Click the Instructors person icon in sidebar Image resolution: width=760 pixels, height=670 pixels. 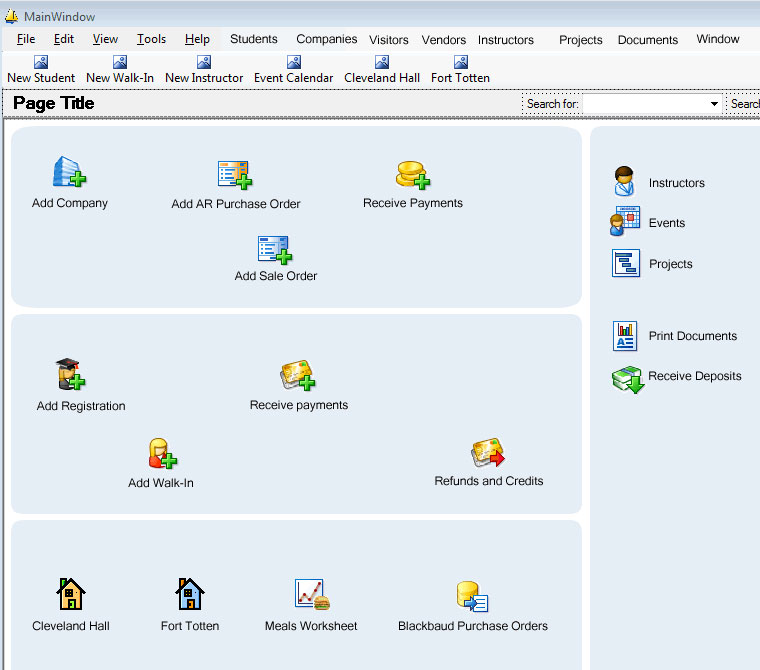pyautogui.click(x=624, y=181)
